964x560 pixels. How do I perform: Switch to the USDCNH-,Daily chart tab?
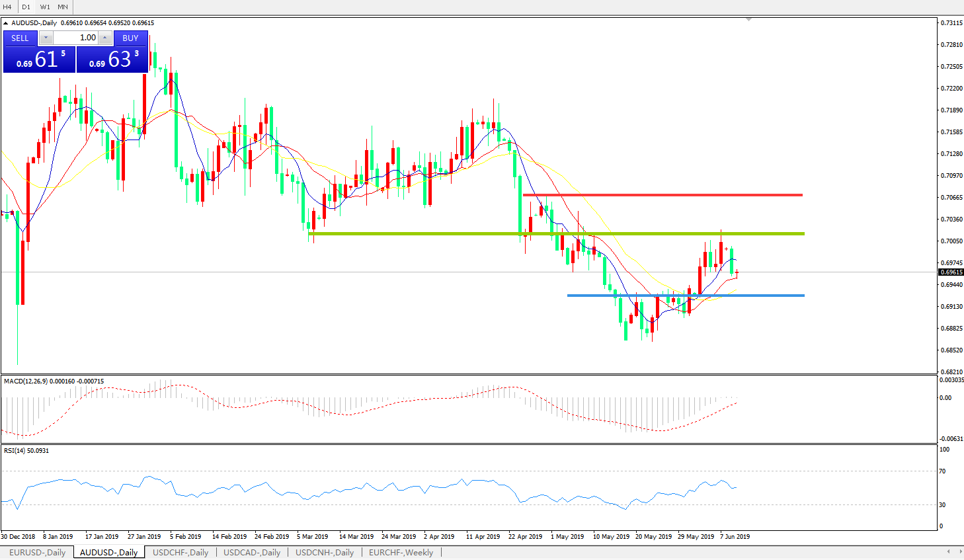point(324,553)
